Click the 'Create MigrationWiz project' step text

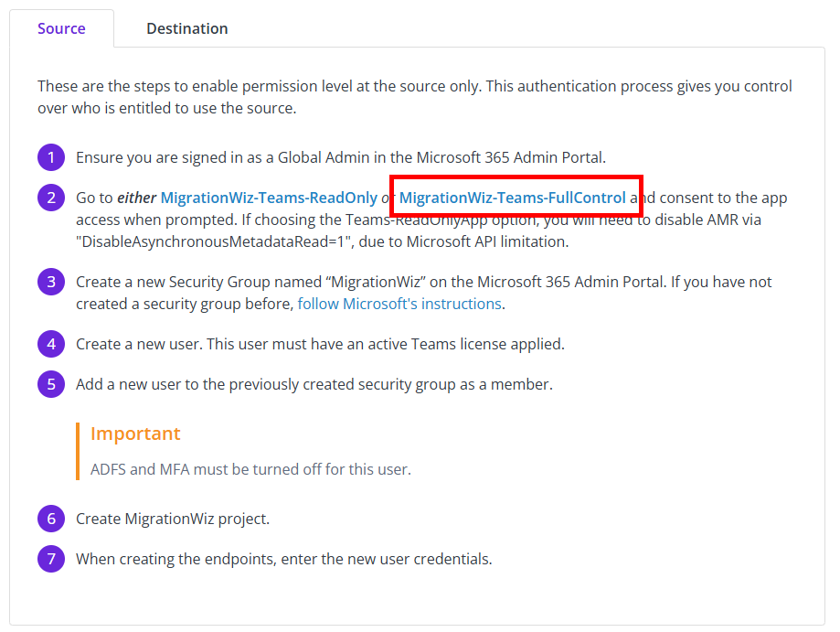173,519
